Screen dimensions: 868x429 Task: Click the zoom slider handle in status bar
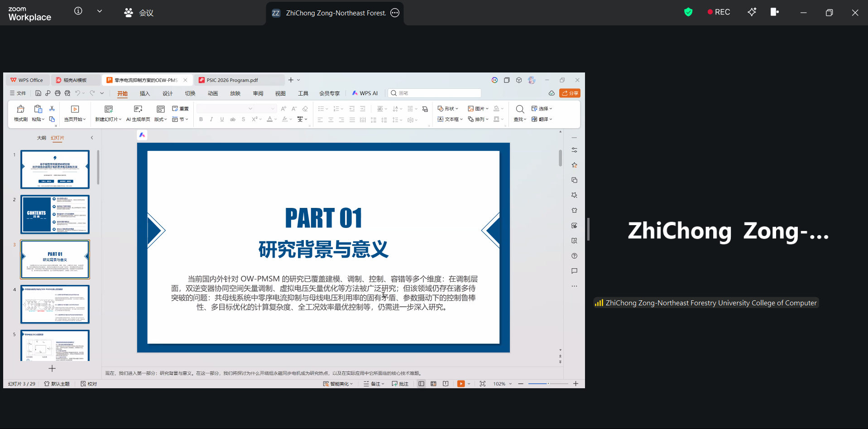[548, 384]
